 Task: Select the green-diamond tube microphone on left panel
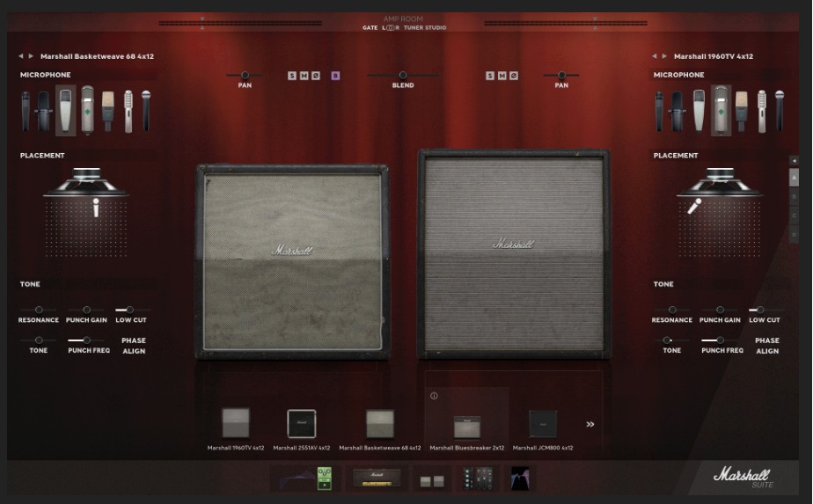87,111
